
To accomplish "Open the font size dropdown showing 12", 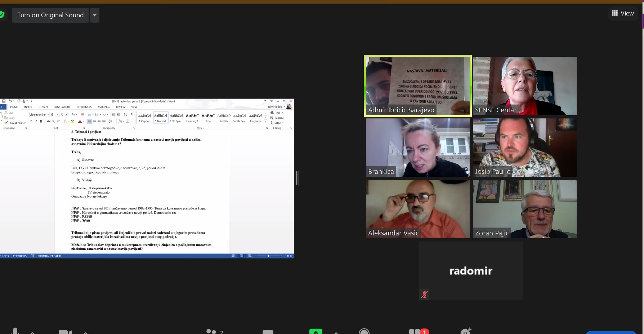I will click(58, 114).
